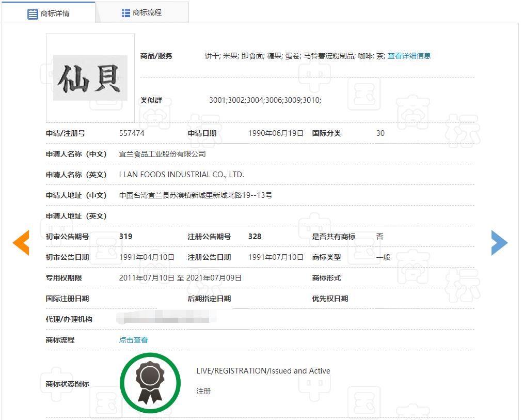Click the 代理/办理机构 label
Viewport: 523px width, 420px height.
coord(69,319)
